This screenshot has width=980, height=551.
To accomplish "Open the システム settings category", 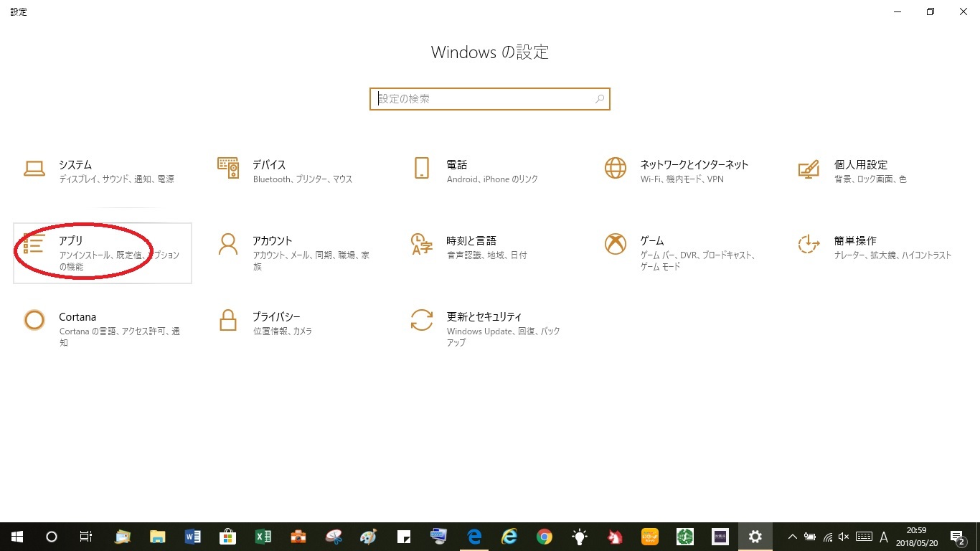I will click(103, 171).
